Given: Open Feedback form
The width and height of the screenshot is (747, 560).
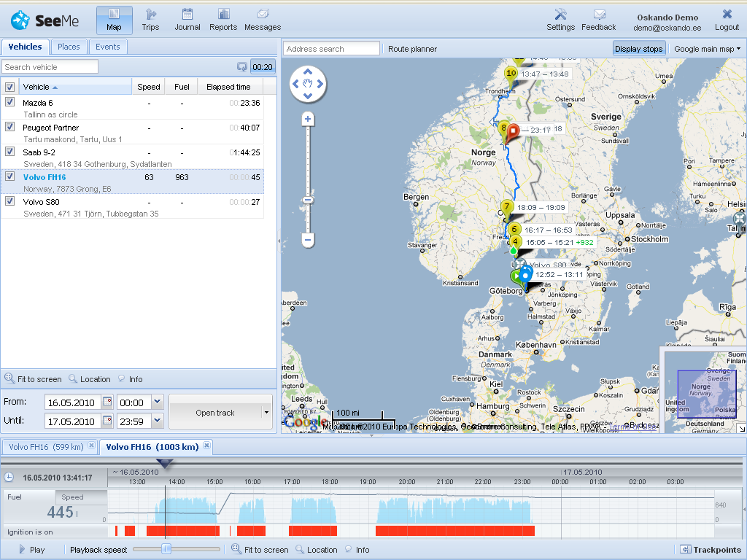Looking at the screenshot, I should click(x=598, y=20).
